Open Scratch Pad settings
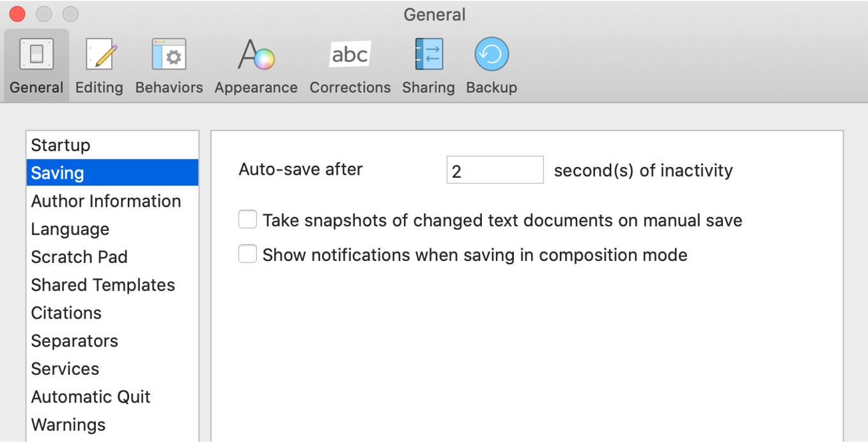This screenshot has width=868, height=442. (x=79, y=257)
